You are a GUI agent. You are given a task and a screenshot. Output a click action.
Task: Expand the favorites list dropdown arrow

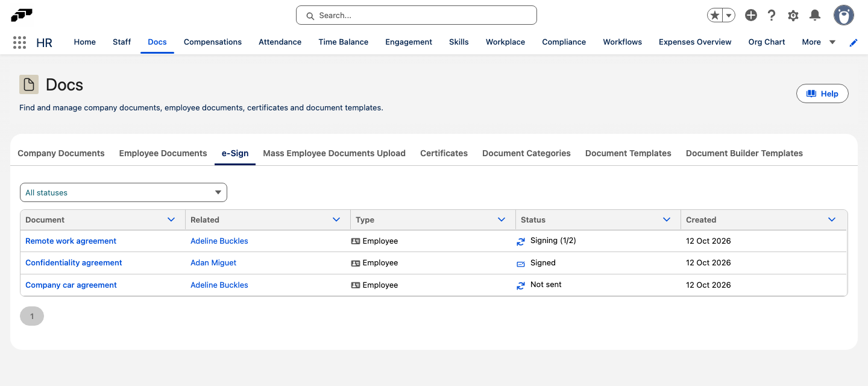point(729,16)
